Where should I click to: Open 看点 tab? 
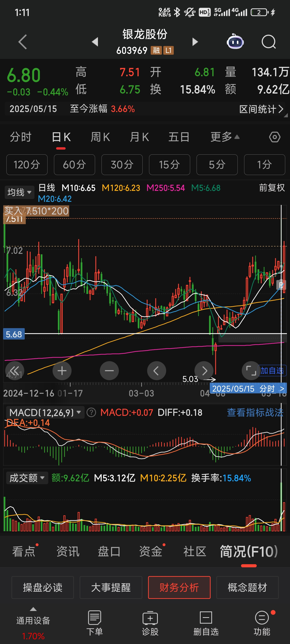point(24,551)
